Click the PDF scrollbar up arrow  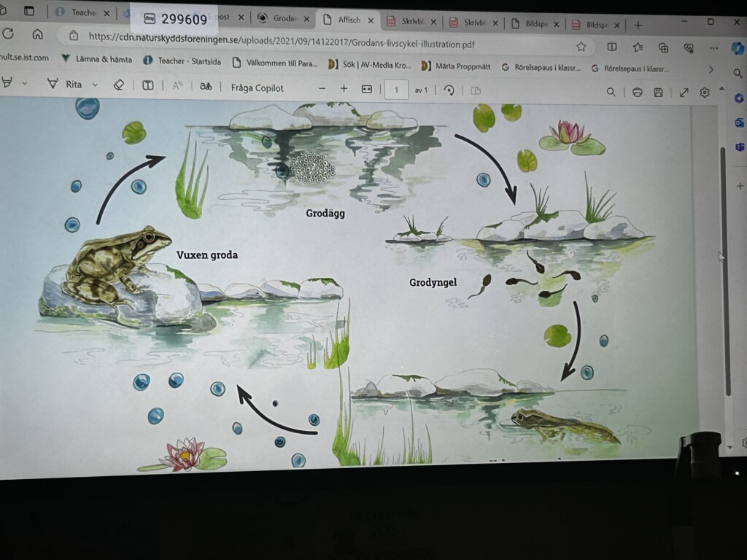(721, 89)
